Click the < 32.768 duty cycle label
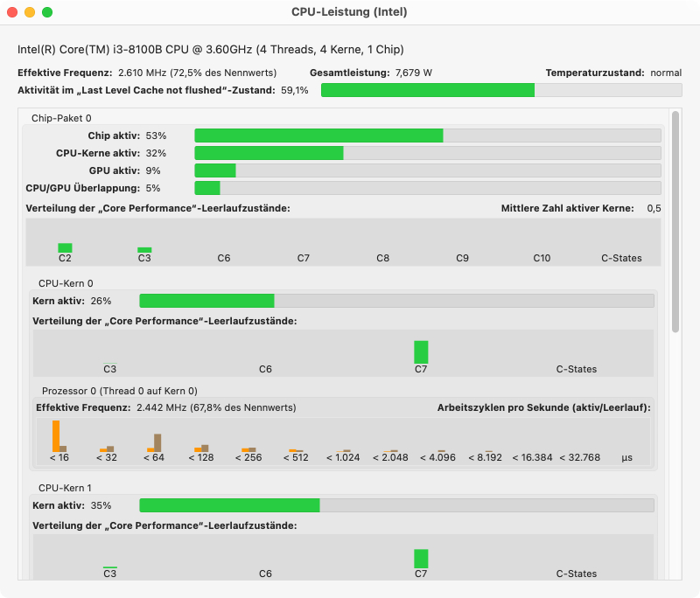700x598 pixels. pos(580,457)
